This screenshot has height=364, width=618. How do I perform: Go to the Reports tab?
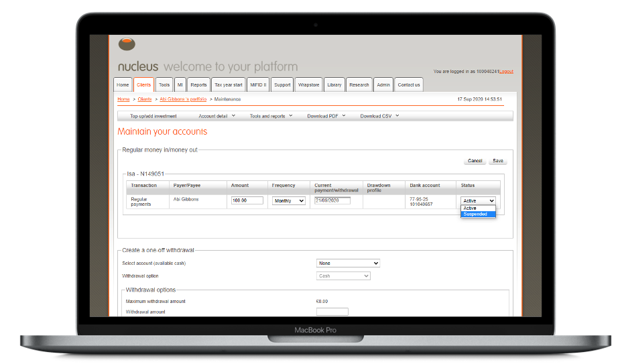198,84
